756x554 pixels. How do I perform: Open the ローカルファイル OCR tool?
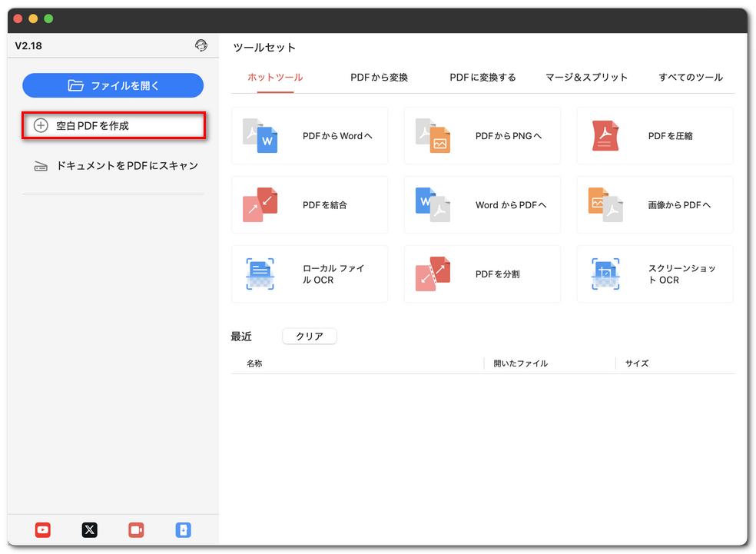[x=309, y=274]
